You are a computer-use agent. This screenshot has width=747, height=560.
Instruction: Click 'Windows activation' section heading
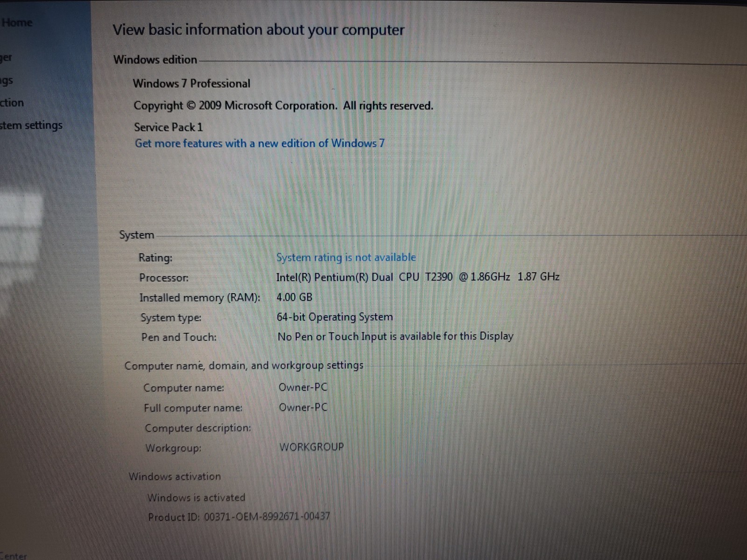point(175,476)
